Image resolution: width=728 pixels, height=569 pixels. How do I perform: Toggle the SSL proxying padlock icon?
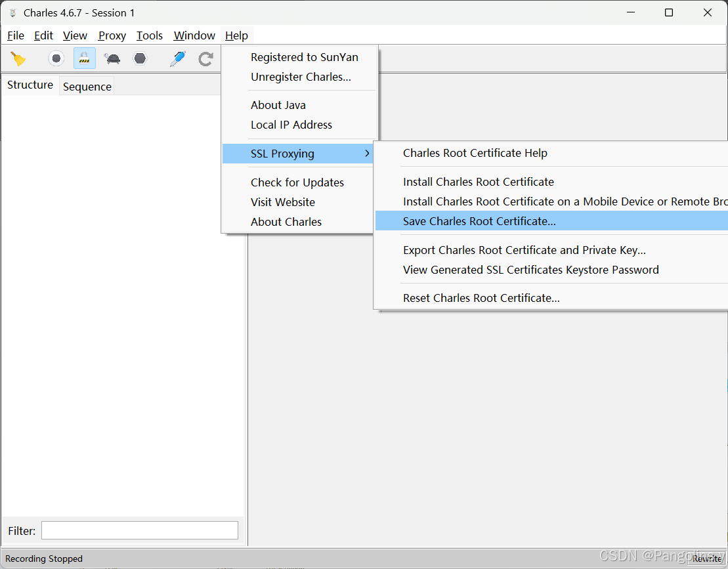coord(85,58)
